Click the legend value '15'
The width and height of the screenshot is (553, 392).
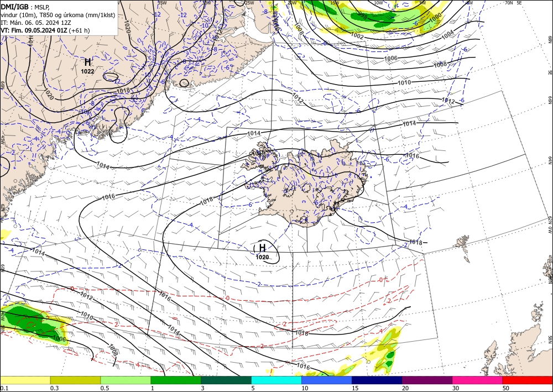[x=355, y=388]
